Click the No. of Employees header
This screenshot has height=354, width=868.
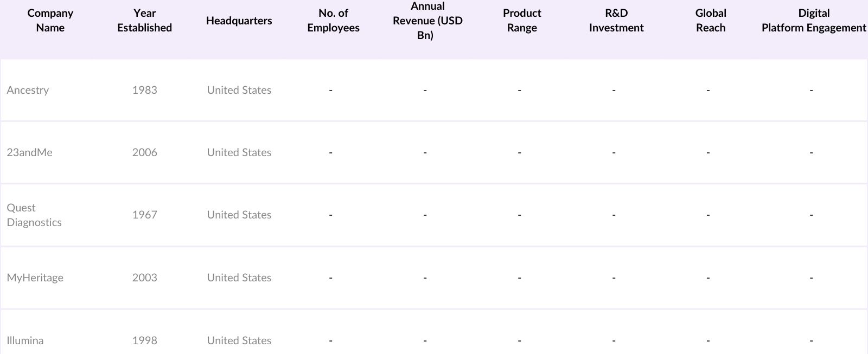pos(333,21)
